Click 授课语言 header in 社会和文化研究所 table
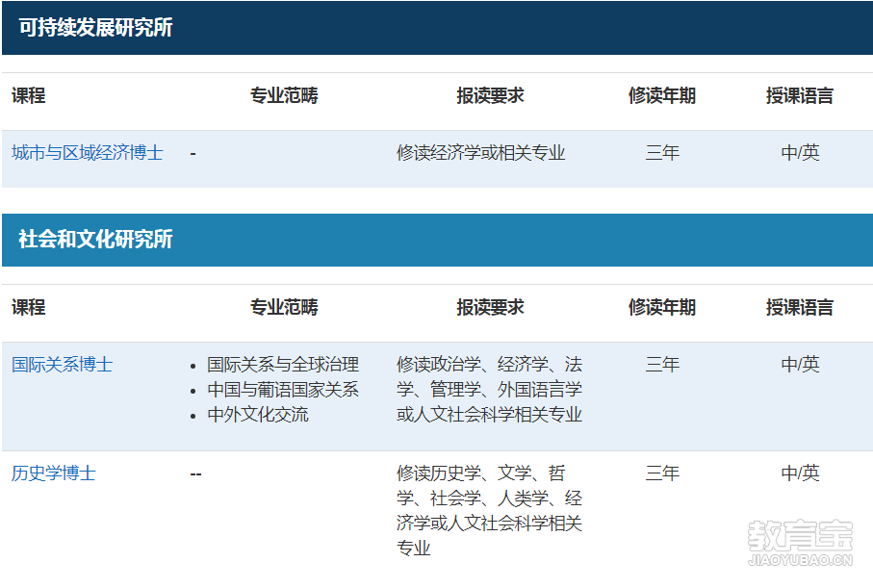 point(800,307)
